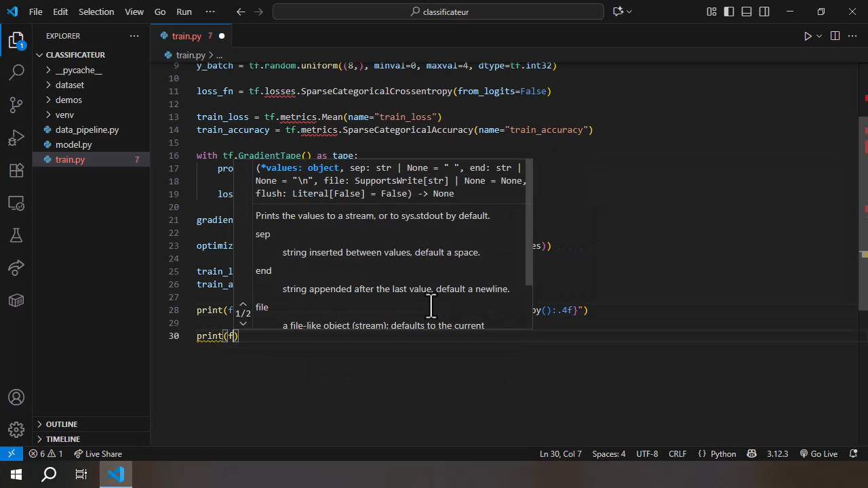Click the Split Editor Right icon
The image size is (868, 488).
point(835,36)
